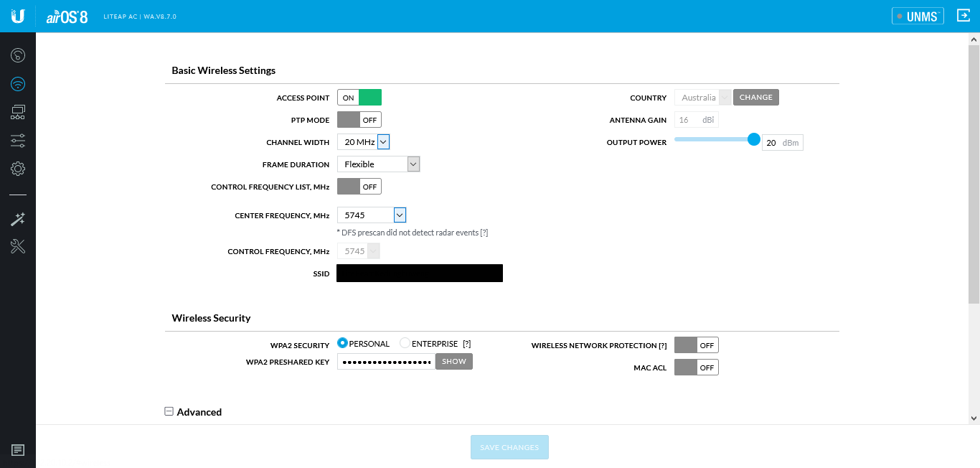Screen dimensions: 980x468
Task: Select the Wireless settings sidebar icon
Action: (18, 84)
